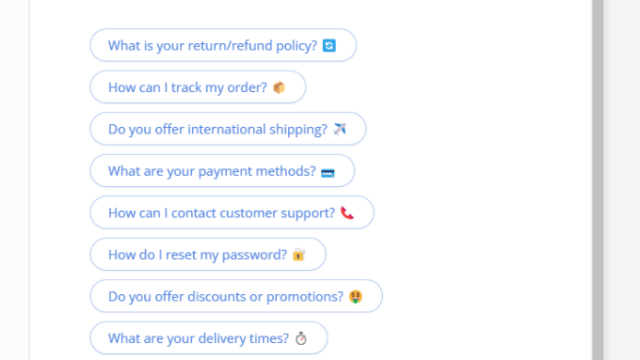The width and height of the screenshot is (640, 360).
Task: Click the red telephone emoji icon
Action: [x=347, y=213]
